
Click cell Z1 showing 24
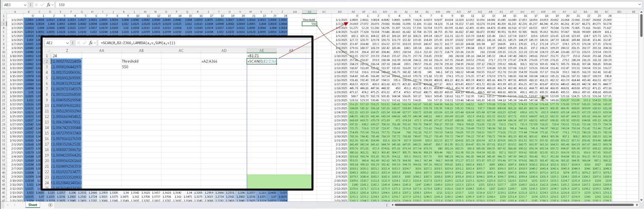282,16
